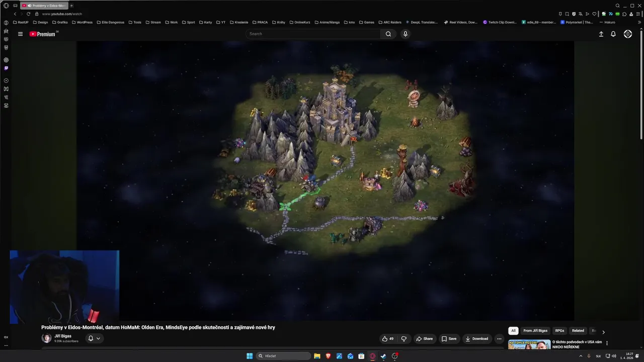This screenshot has width=644, height=362.
Task: Open a new browser tab with plus
Action: (x=71, y=6)
